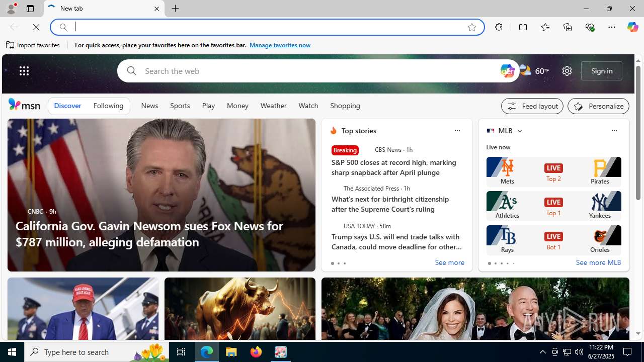Open Gavin Newsom Fox News headline

coord(149,234)
